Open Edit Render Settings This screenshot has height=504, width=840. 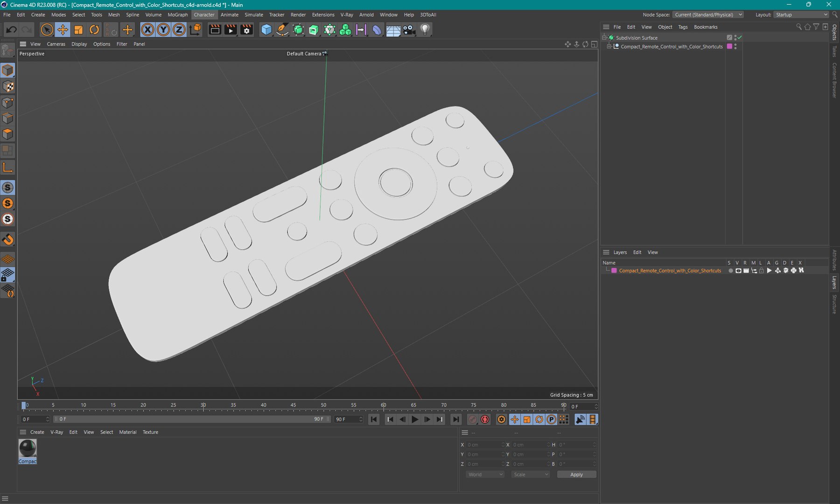click(x=246, y=30)
